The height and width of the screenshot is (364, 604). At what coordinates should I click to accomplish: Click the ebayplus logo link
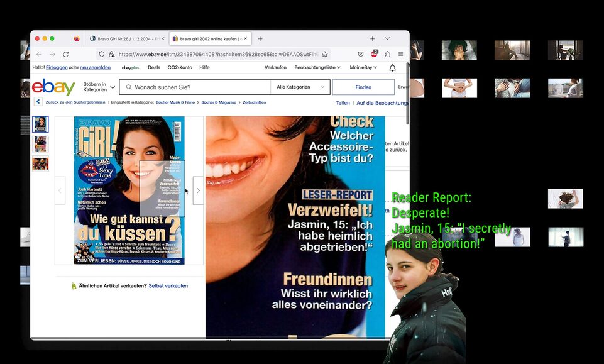130,68
